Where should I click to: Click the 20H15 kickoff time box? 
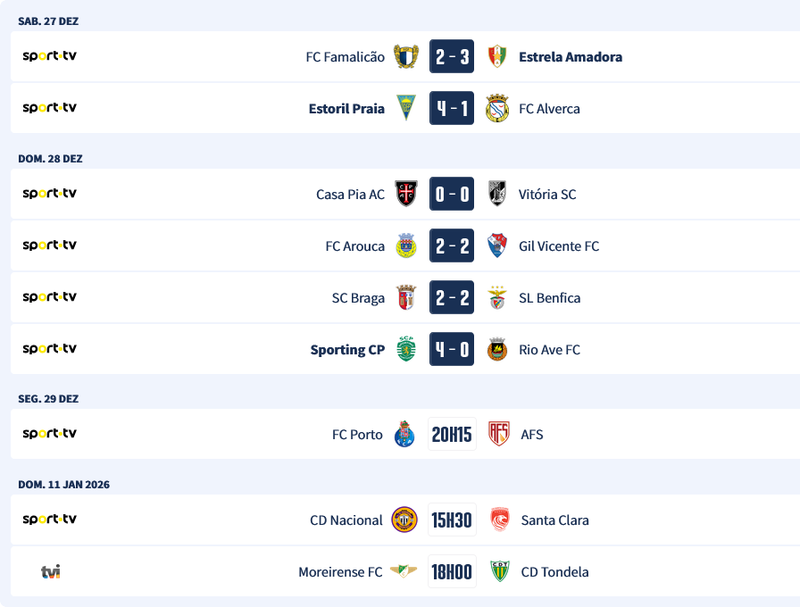[452, 435]
